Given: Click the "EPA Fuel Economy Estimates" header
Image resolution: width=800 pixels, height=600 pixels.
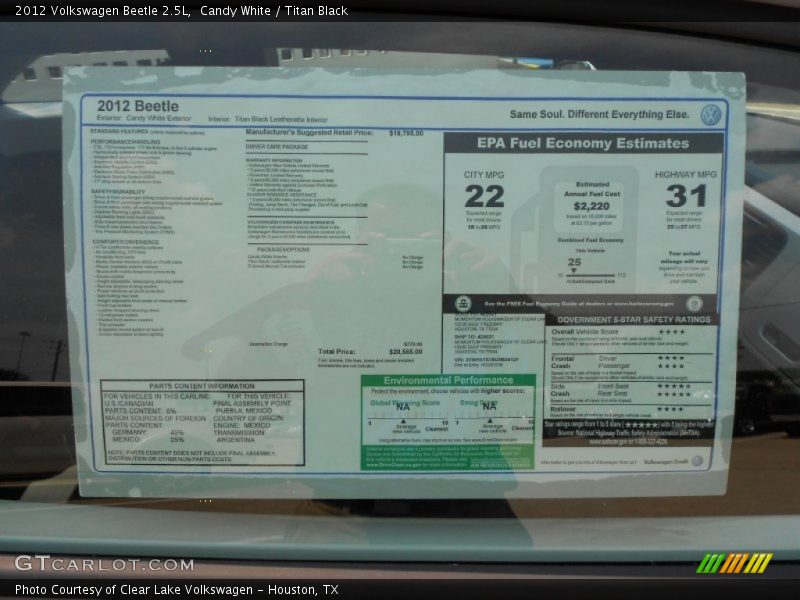Looking at the screenshot, I should pyautogui.click(x=583, y=143).
